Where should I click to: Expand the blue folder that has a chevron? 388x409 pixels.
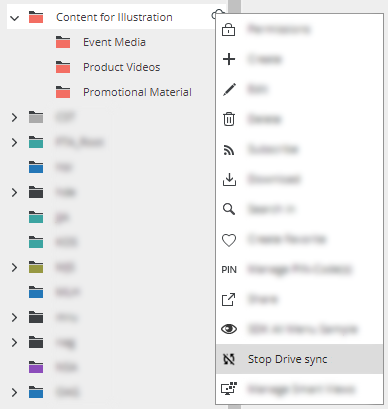click(14, 392)
